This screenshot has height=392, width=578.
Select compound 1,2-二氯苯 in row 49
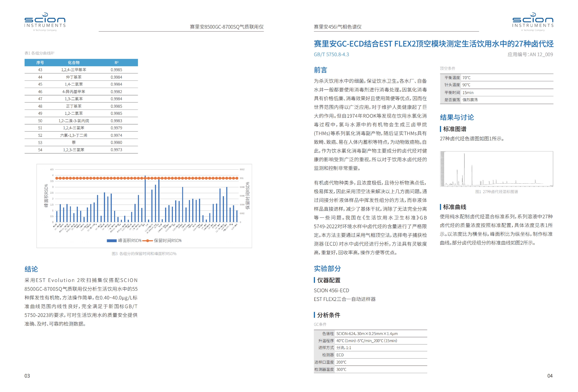coord(74,114)
